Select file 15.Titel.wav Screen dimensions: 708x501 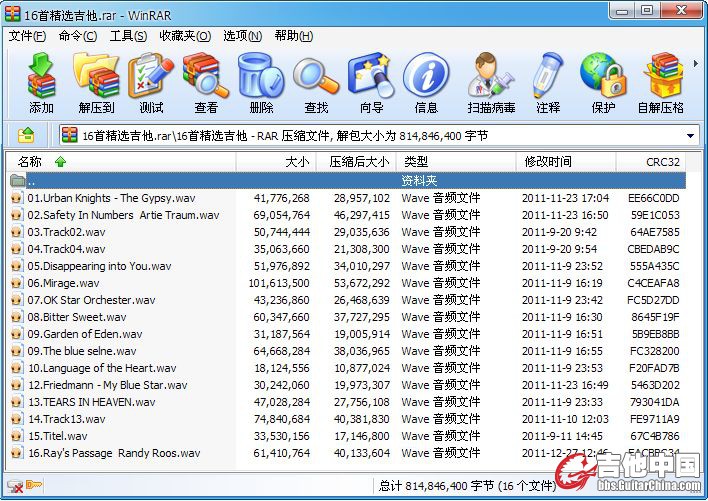point(57,436)
